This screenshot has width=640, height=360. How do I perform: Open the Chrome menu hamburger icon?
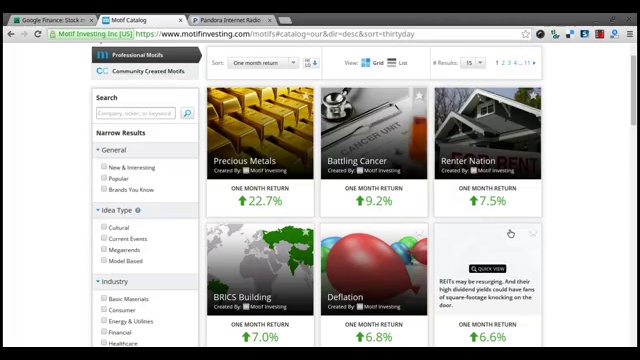pos(630,34)
